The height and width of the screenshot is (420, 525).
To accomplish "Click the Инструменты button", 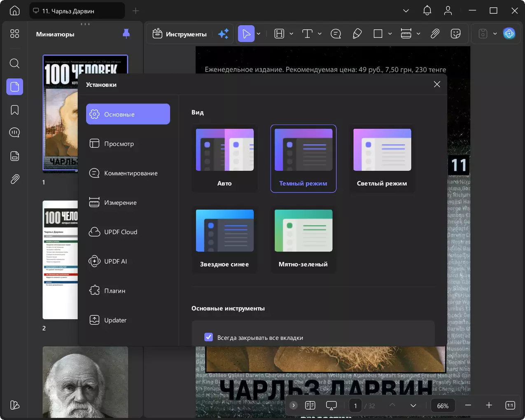I will [180, 34].
